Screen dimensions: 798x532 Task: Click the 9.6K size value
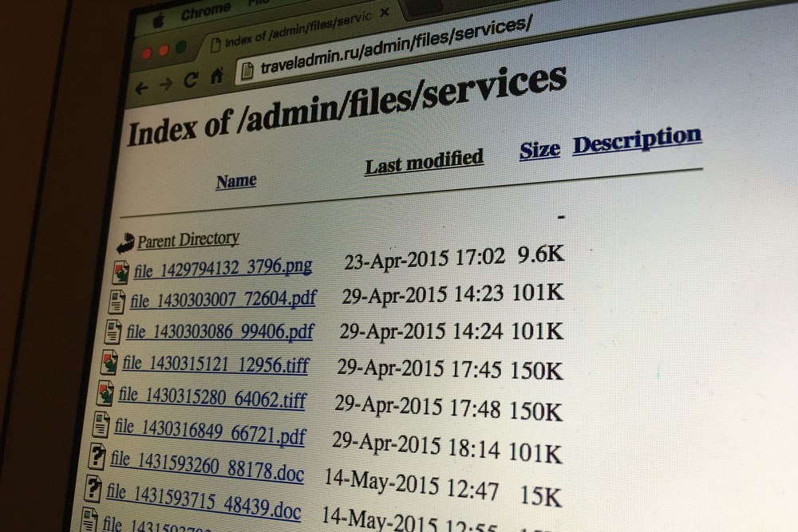click(x=541, y=254)
